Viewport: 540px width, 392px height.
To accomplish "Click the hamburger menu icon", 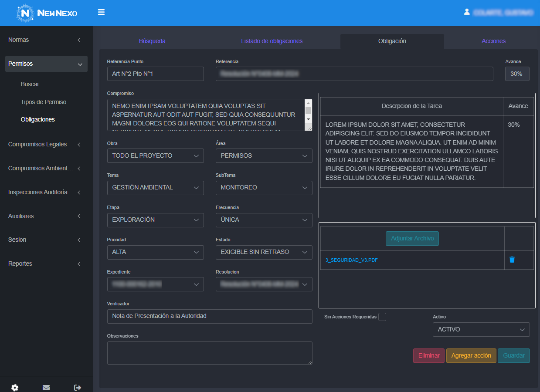I will tap(101, 12).
